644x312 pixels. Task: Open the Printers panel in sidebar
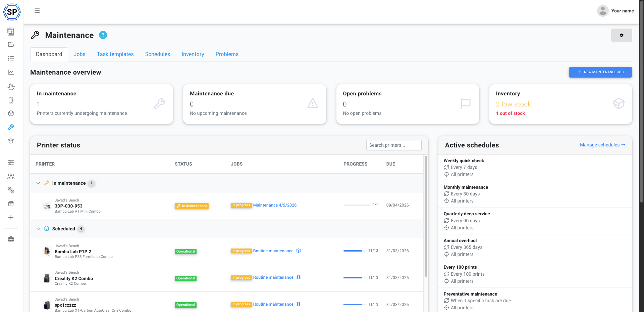point(11,32)
